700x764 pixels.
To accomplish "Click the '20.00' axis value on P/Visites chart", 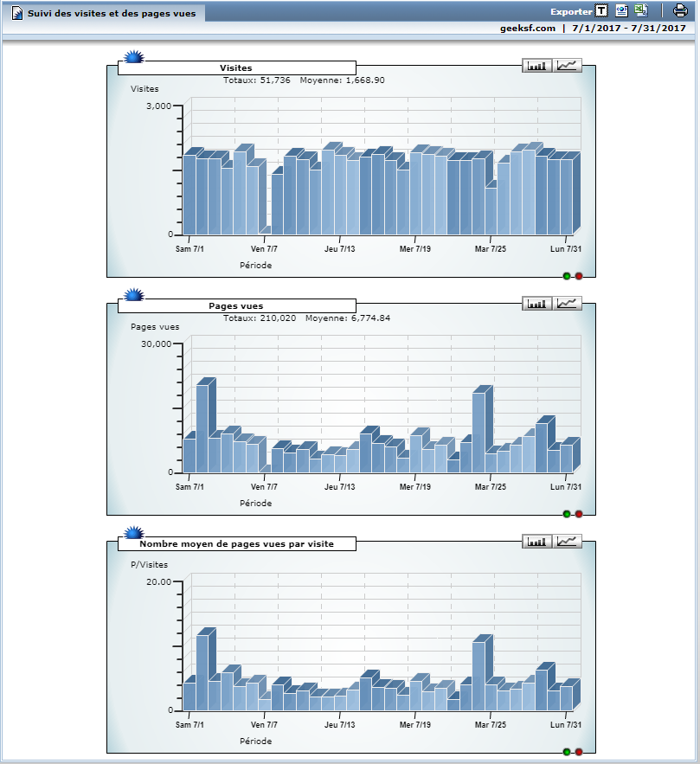I will click(159, 581).
